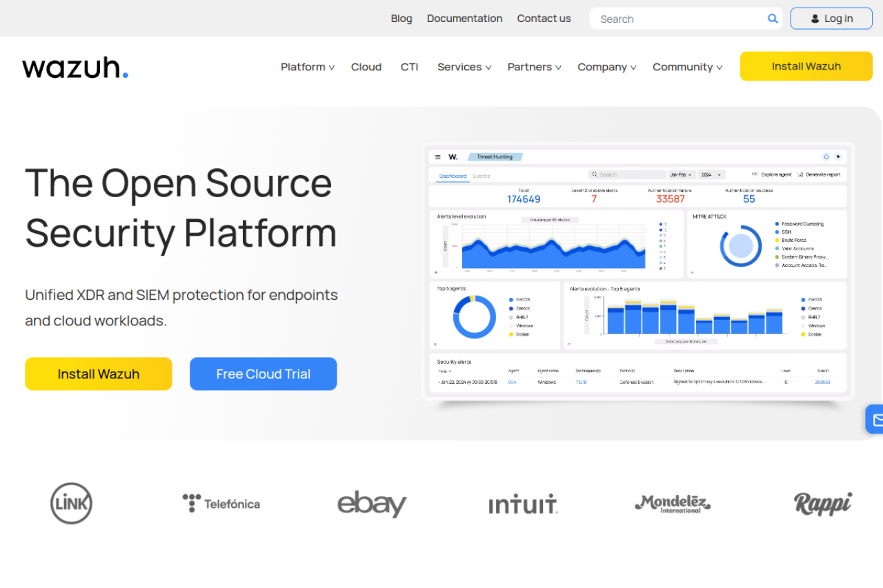Go to the Cloud page
883x588 pixels.
coord(366,67)
